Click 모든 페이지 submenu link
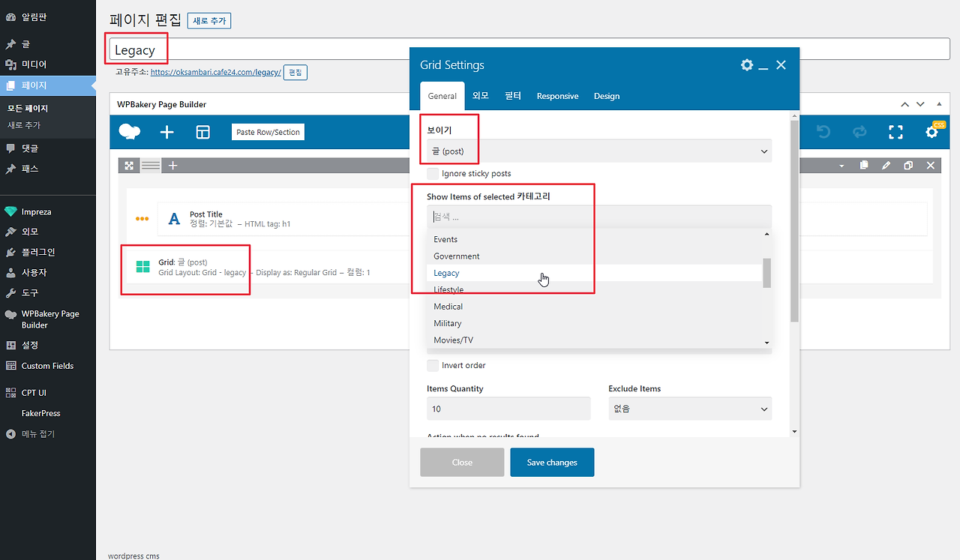The height and width of the screenshot is (560, 960). (x=28, y=109)
